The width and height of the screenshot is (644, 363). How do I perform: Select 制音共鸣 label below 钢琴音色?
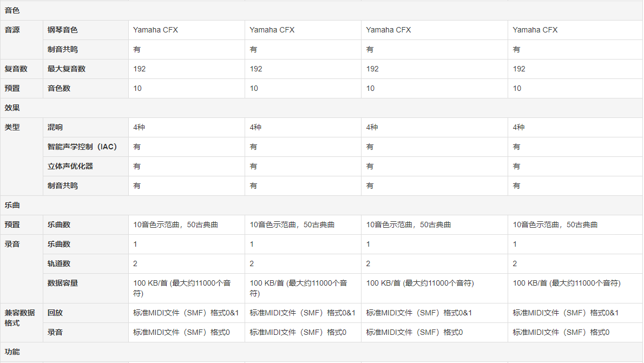pyautogui.click(x=62, y=49)
